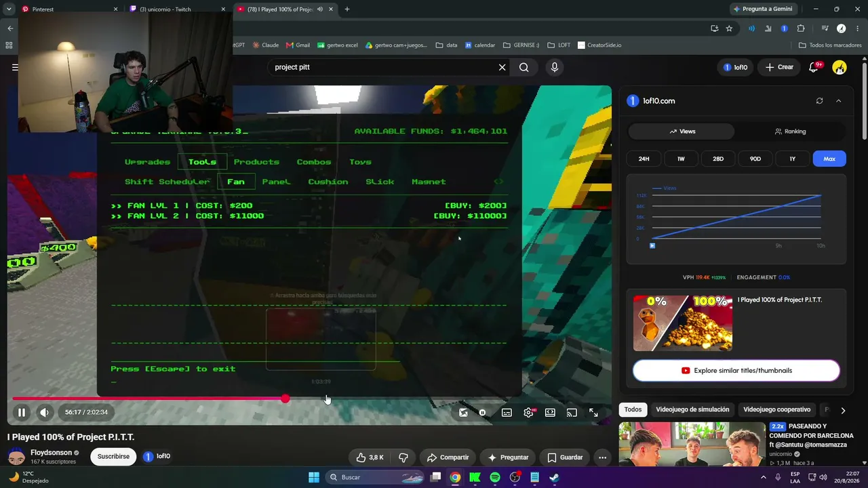This screenshot has width=868, height=488.
Task: Open the GERNISE bookmarks folder
Action: [521, 45]
